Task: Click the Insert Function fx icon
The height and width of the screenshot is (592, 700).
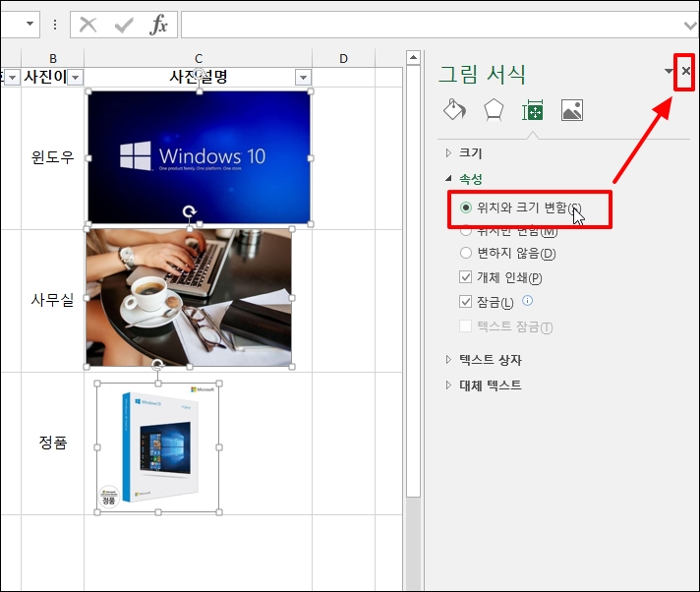Action: (x=159, y=25)
